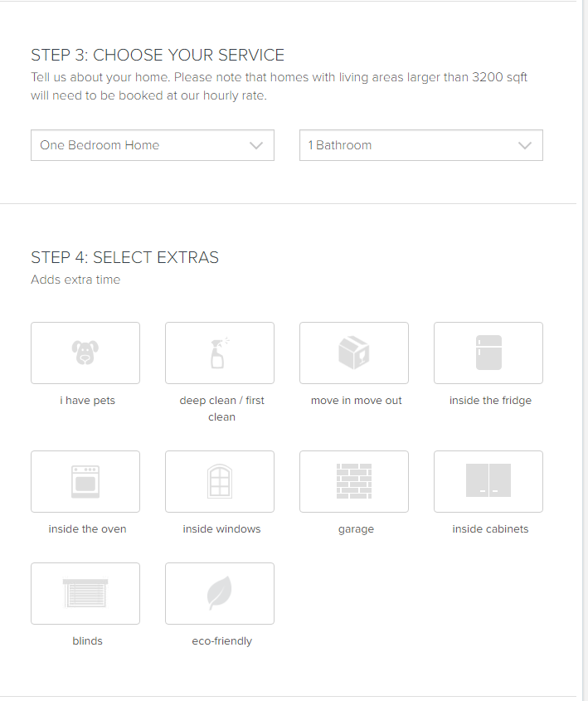The height and width of the screenshot is (701, 588).
Task: Pick the cabinets icon extra
Action: 488,481
